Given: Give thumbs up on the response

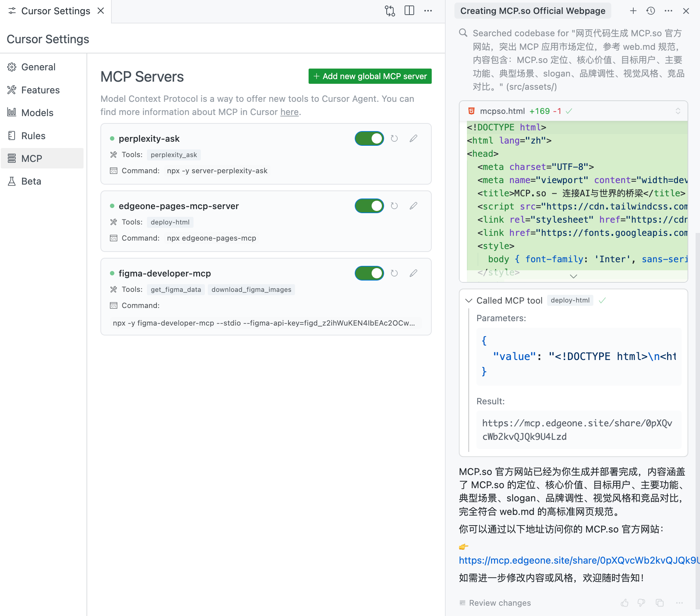Looking at the screenshot, I should 625,603.
